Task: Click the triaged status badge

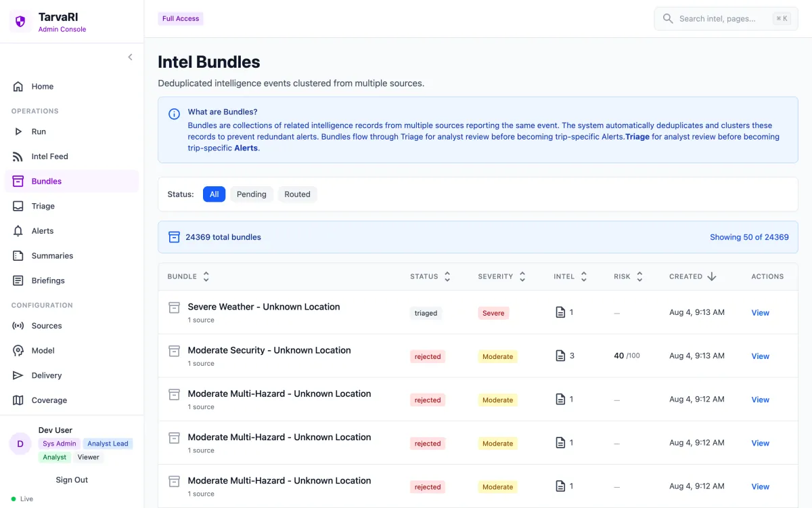Action: 426,313
